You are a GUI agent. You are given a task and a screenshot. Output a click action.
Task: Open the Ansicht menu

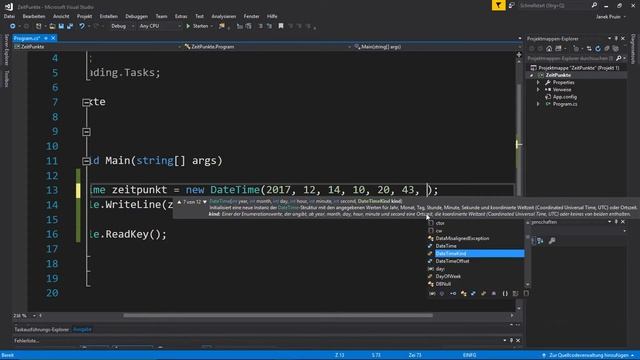click(x=61, y=16)
